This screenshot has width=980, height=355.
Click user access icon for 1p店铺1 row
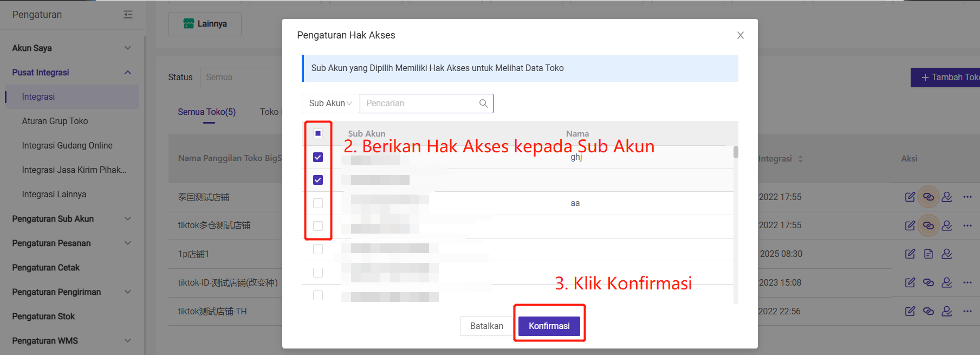pyautogui.click(x=947, y=254)
